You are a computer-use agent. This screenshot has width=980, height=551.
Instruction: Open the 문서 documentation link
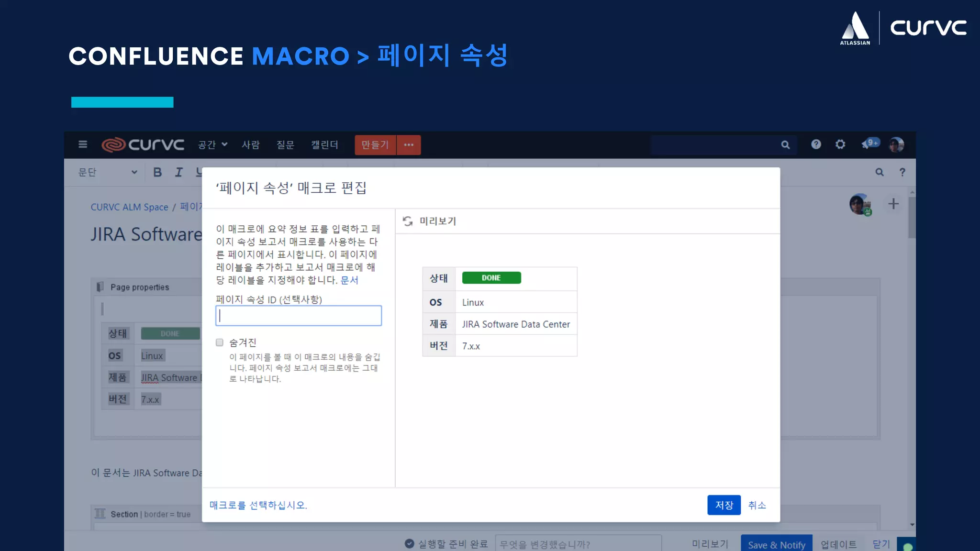tap(349, 280)
